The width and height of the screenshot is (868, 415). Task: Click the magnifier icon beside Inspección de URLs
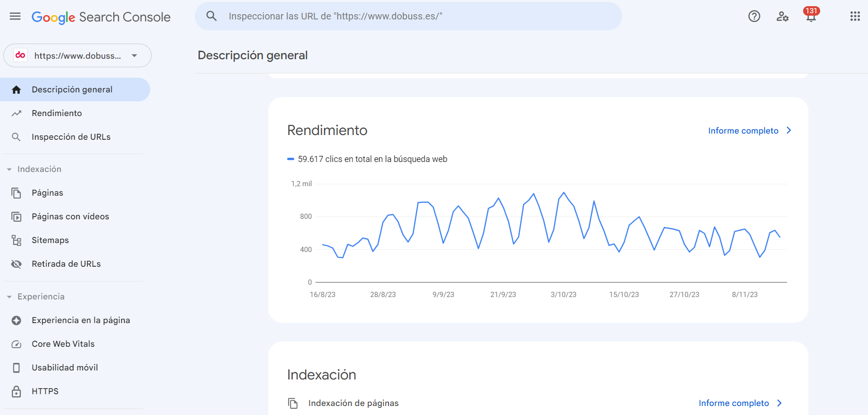16,137
